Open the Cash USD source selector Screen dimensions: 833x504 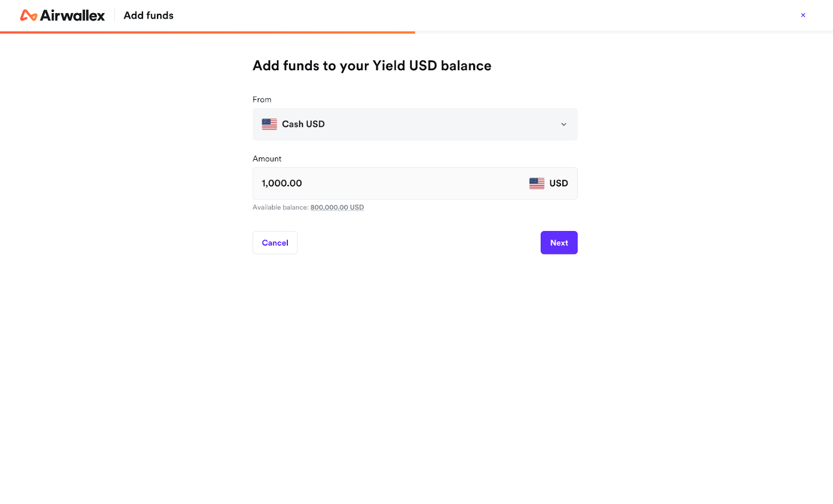click(414, 124)
